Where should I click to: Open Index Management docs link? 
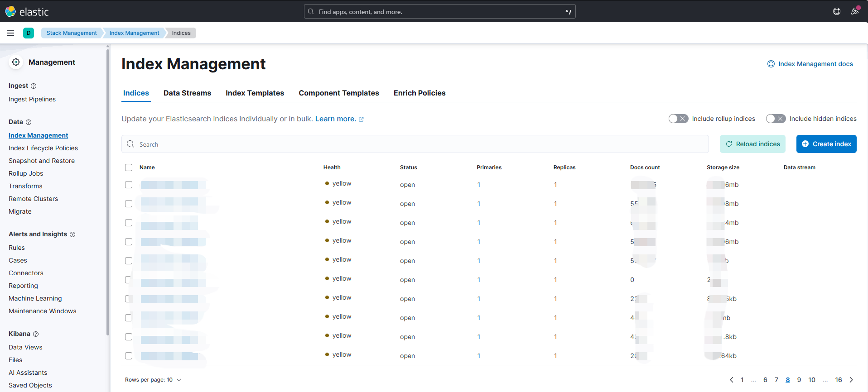(815, 64)
